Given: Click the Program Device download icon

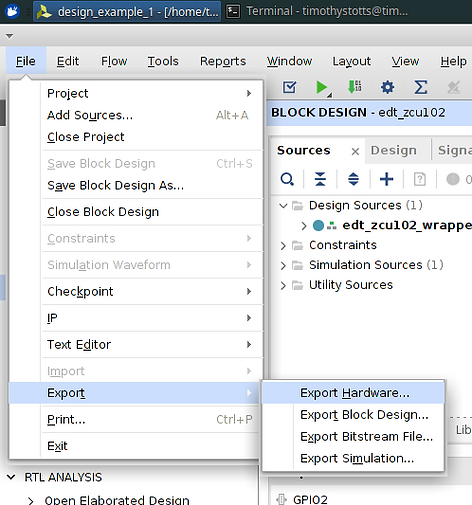Looking at the screenshot, I should [x=354, y=87].
